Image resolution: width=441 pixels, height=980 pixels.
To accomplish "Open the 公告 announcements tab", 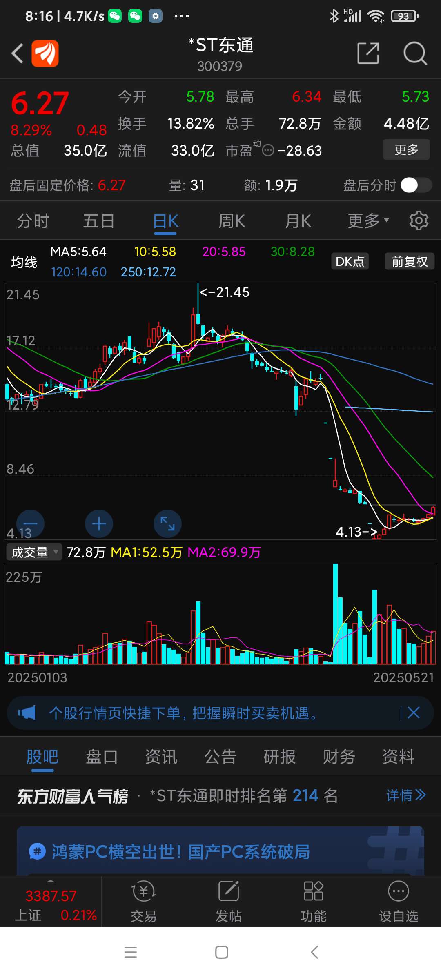I will click(220, 757).
